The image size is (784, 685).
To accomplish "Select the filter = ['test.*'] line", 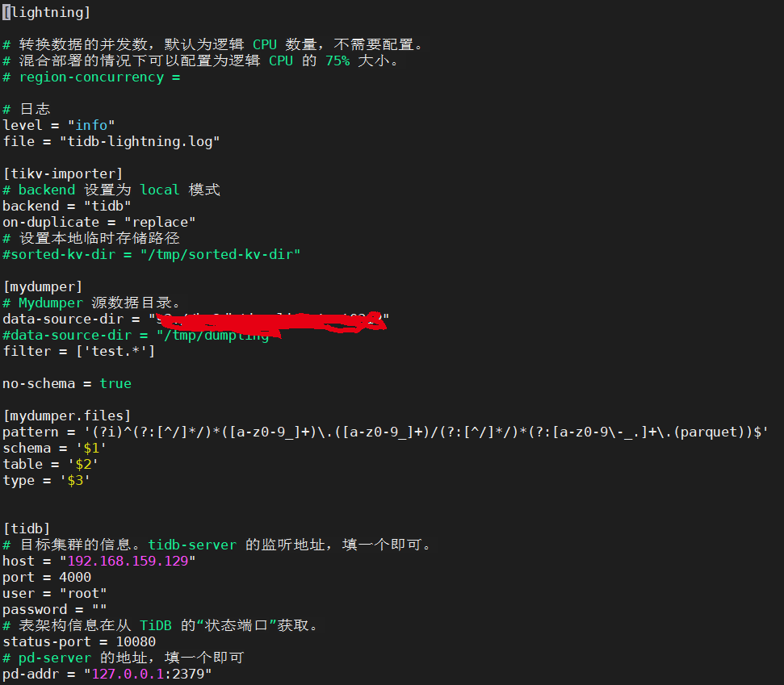I will 79,351.
